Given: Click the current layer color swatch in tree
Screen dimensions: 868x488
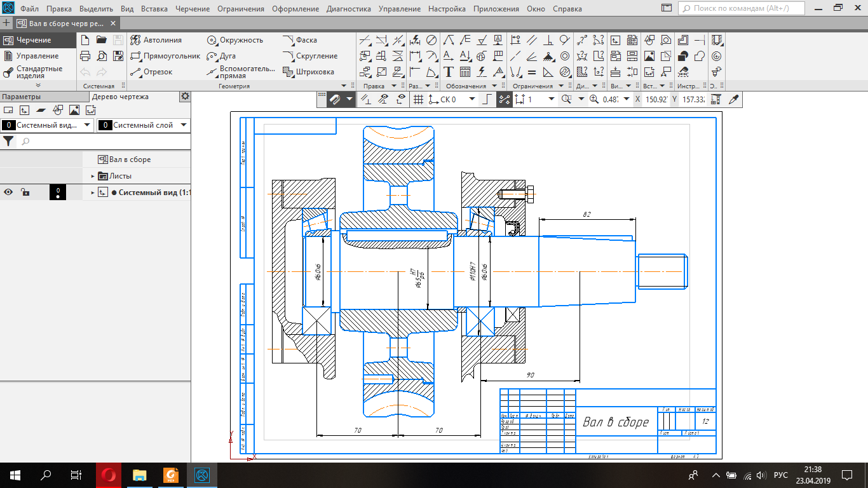Looking at the screenshot, I should coord(58,193).
